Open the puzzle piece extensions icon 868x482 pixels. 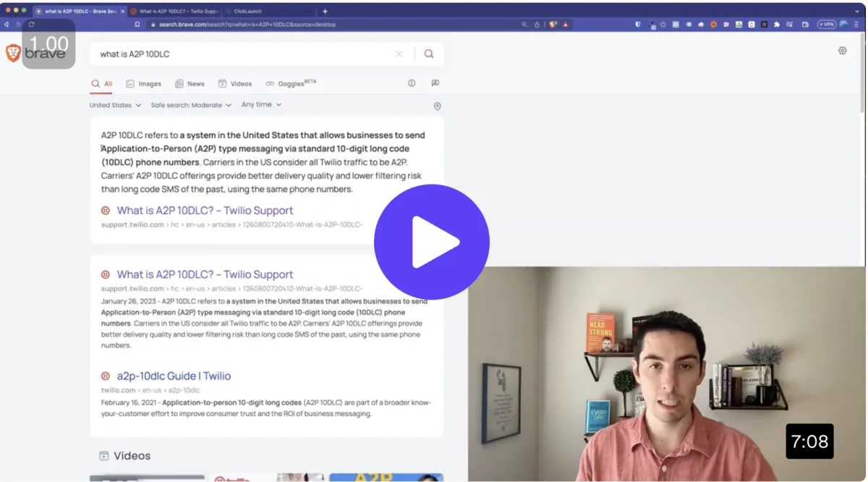[777, 24]
